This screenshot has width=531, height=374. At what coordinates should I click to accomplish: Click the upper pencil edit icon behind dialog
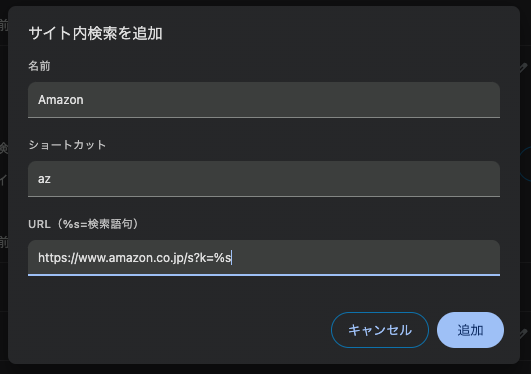pyautogui.click(x=524, y=67)
